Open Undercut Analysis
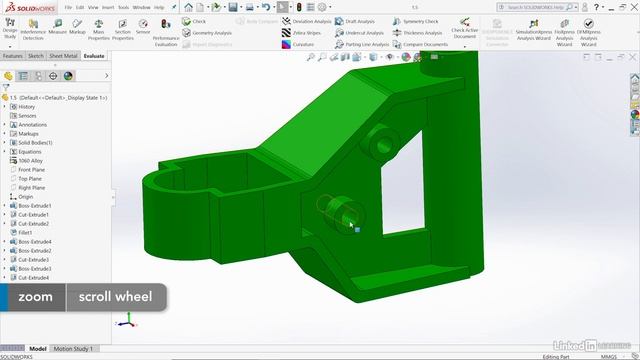Image resolution: width=640 pixels, height=360 pixels. click(x=359, y=33)
